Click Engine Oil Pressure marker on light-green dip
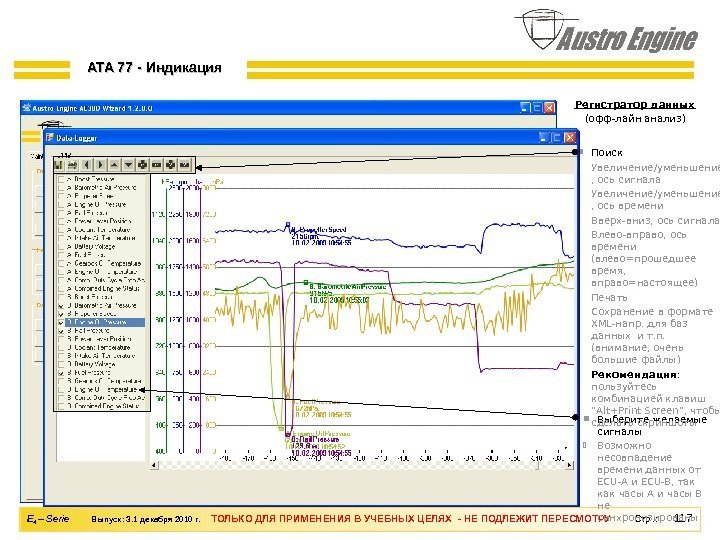 pyautogui.click(x=281, y=428)
